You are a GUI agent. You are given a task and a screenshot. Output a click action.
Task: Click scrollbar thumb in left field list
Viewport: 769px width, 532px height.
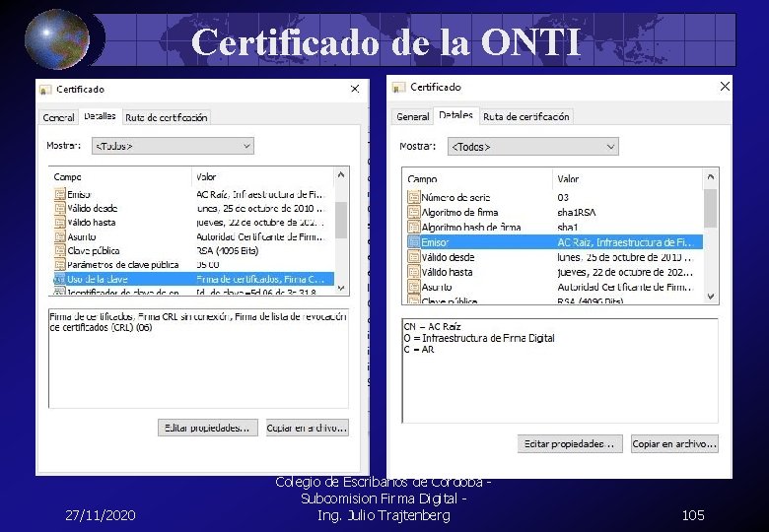pos(341,220)
